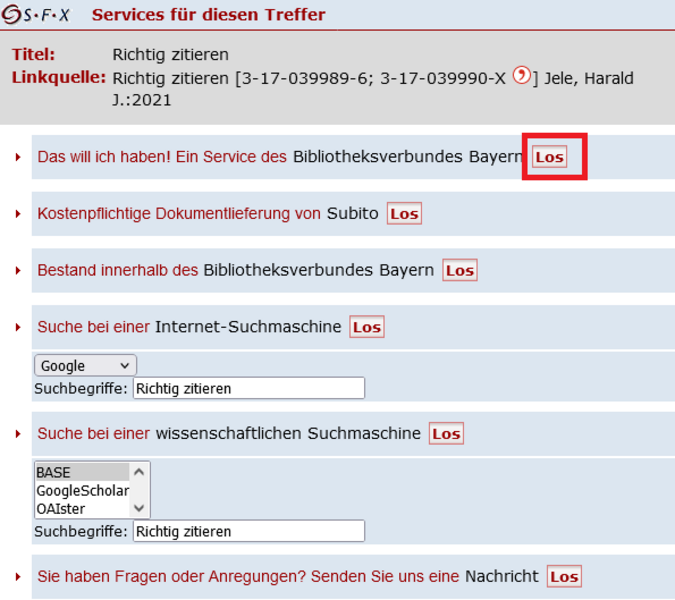Image resolution: width=675 pixels, height=600 pixels.
Task: Open the 'Kostenpflichtige Dokumentlieferung von' link
Action: 179,214
